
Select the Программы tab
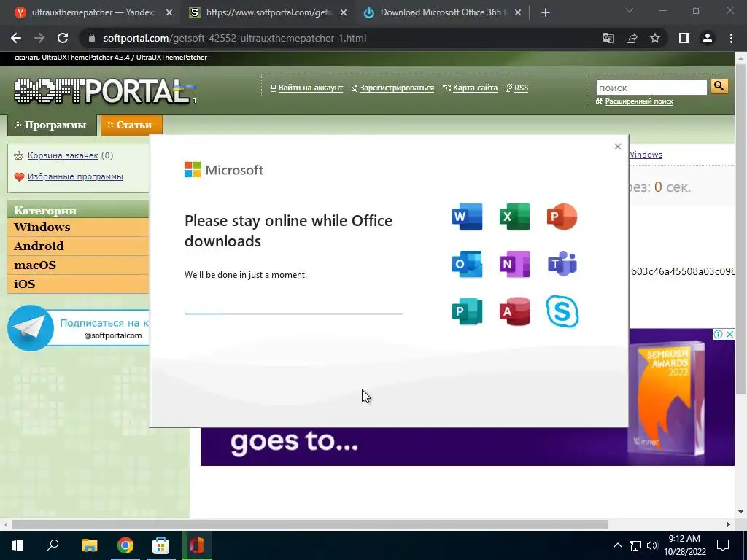(52, 125)
